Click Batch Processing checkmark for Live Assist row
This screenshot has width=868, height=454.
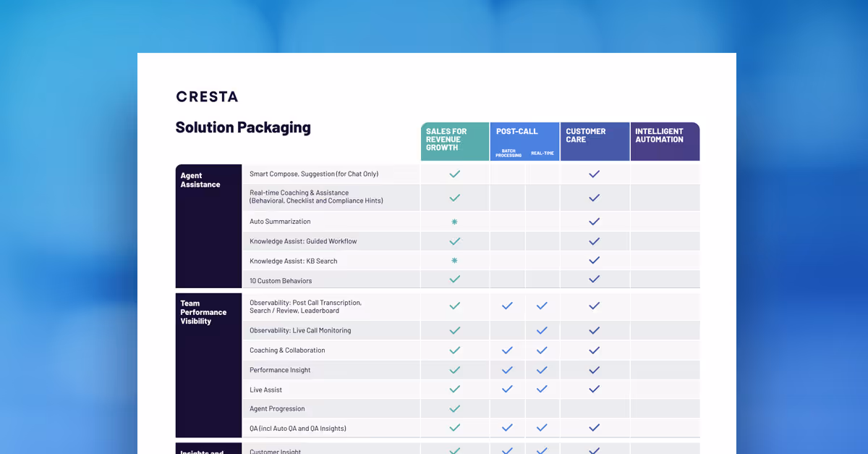(507, 389)
